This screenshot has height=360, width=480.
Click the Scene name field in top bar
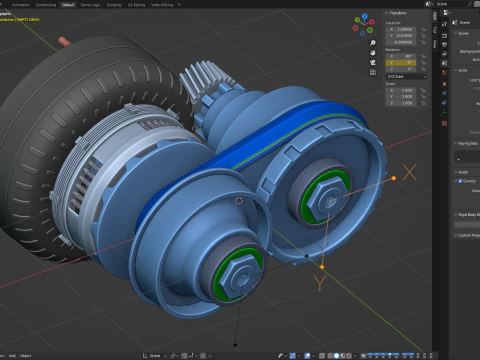450,4
